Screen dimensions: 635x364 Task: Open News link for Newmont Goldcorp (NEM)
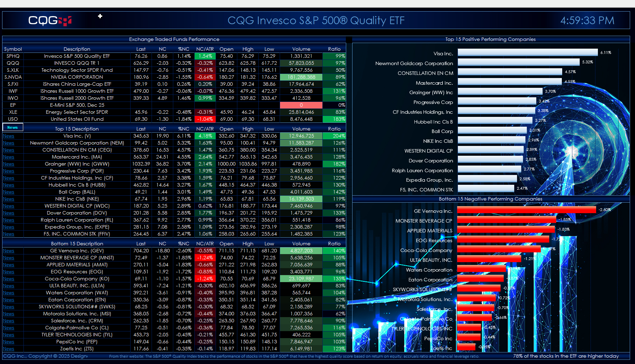[x=9, y=143]
